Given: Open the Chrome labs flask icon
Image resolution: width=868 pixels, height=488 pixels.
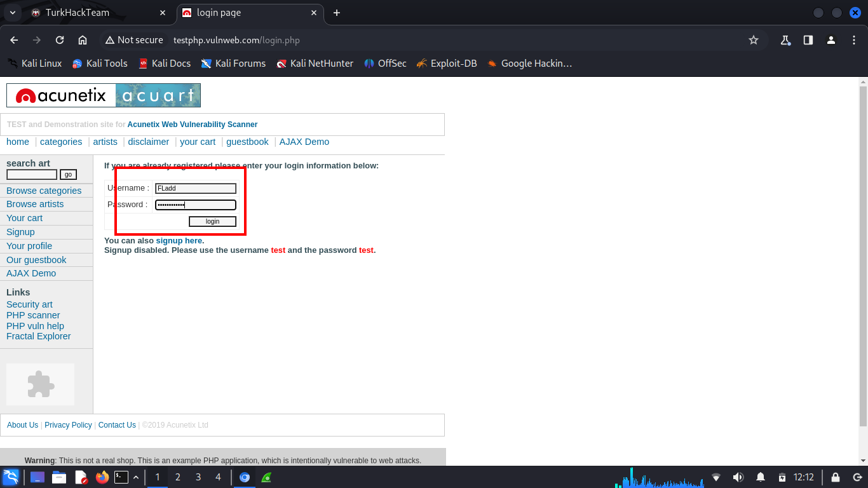Looking at the screenshot, I should (785, 40).
